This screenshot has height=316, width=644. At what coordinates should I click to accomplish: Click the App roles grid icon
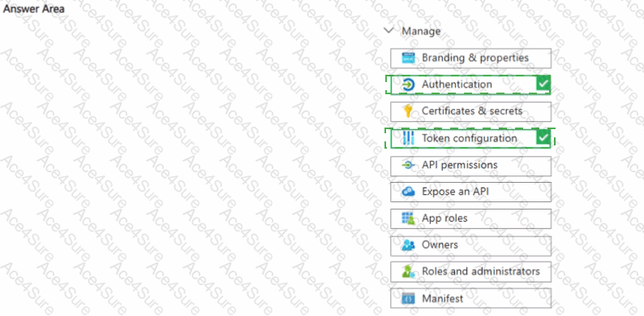pyautogui.click(x=408, y=219)
